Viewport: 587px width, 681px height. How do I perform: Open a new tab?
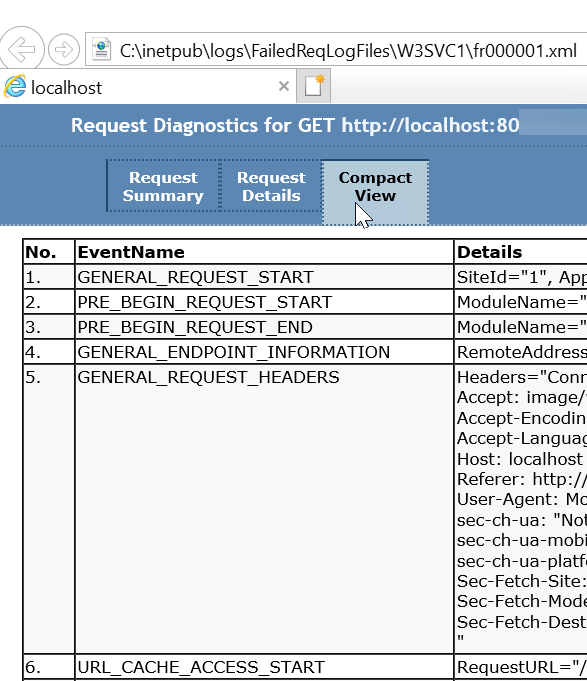tap(313, 86)
